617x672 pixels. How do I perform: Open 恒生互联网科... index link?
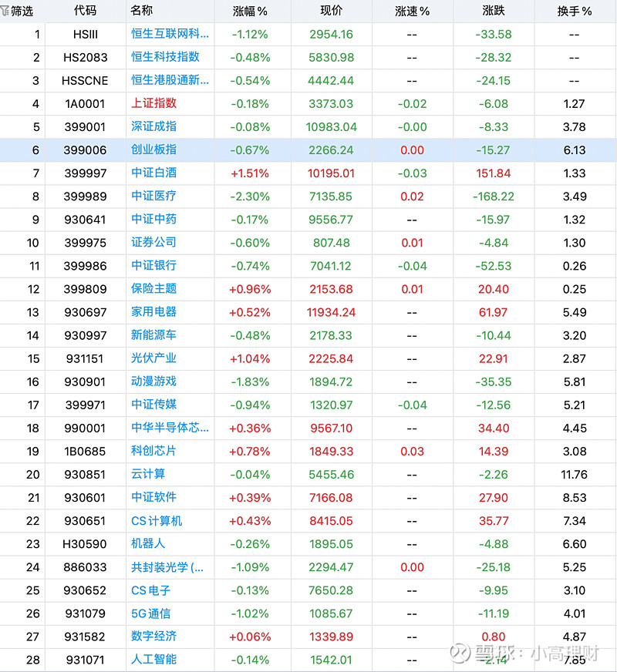tap(170, 34)
